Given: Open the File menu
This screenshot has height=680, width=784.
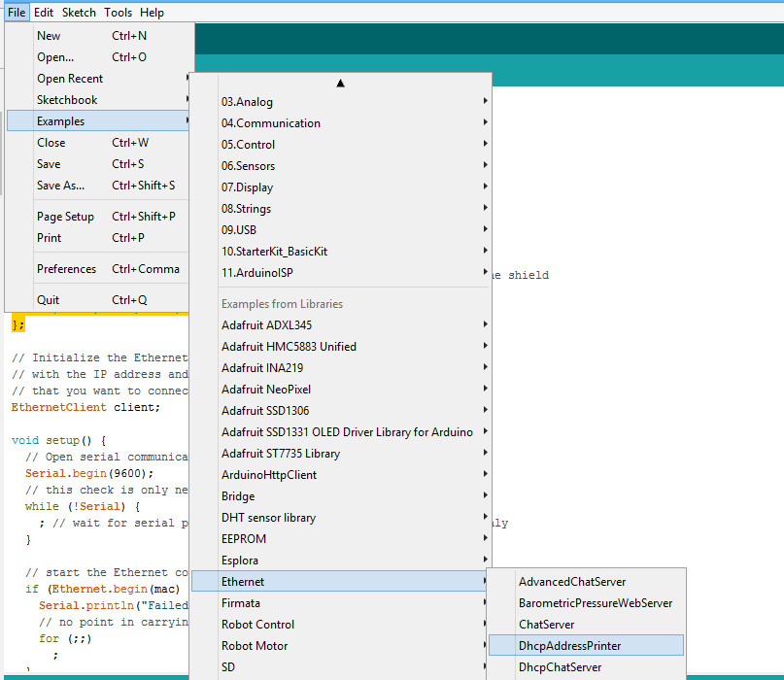Looking at the screenshot, I should (17, 13).
